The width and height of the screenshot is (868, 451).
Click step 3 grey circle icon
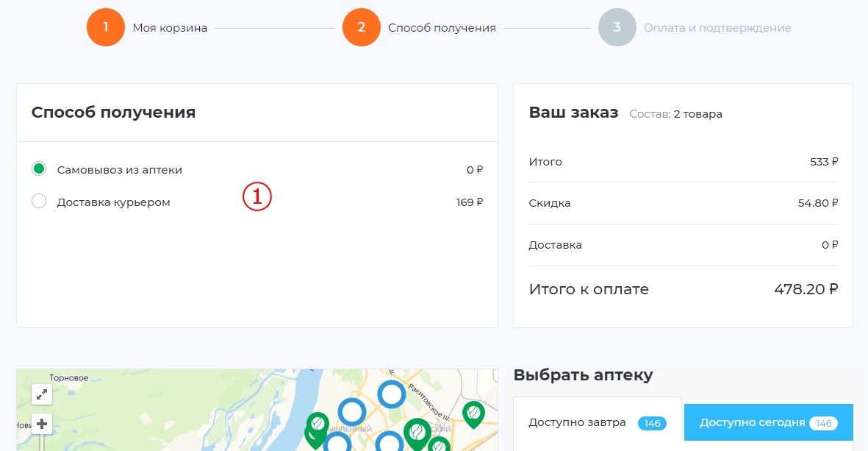pos(617,28)
